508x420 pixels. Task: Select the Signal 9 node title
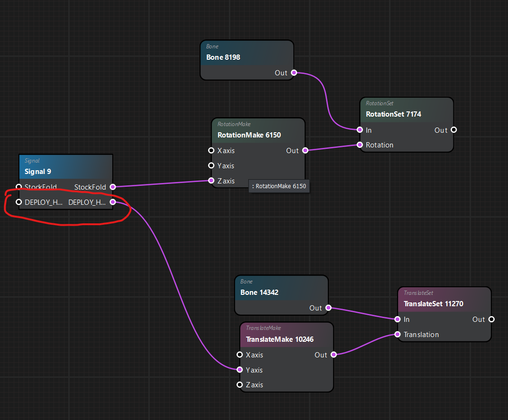point(38,172)
